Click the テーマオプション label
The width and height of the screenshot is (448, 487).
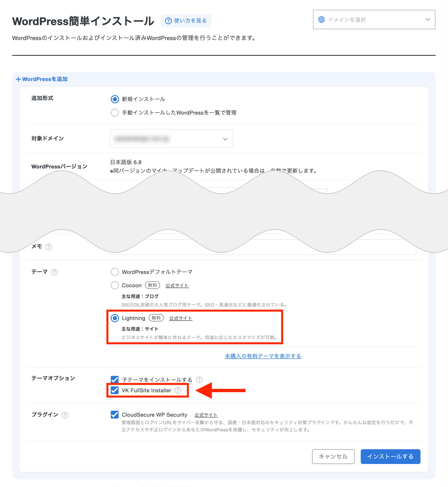pyautogui.click(x=53, y=378)
